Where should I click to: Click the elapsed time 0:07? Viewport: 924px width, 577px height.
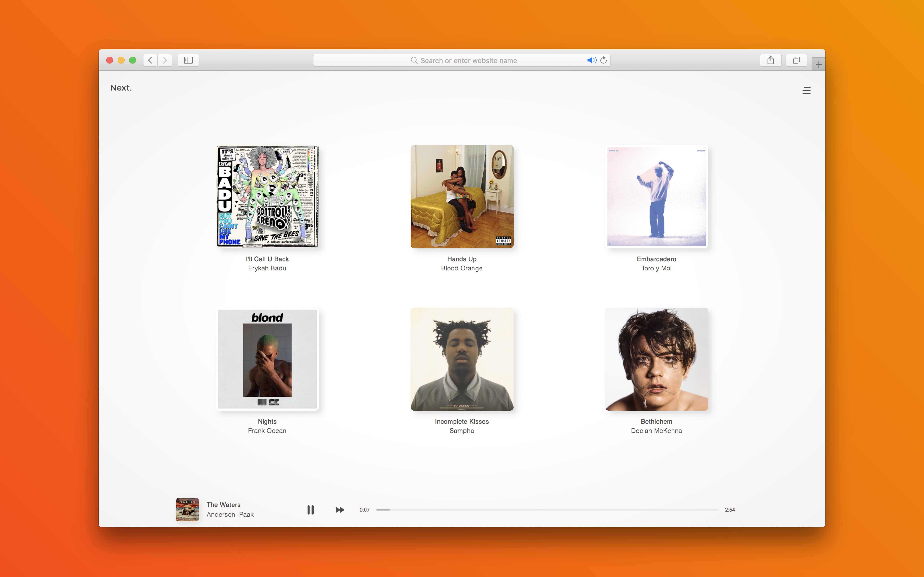[365, 510]
